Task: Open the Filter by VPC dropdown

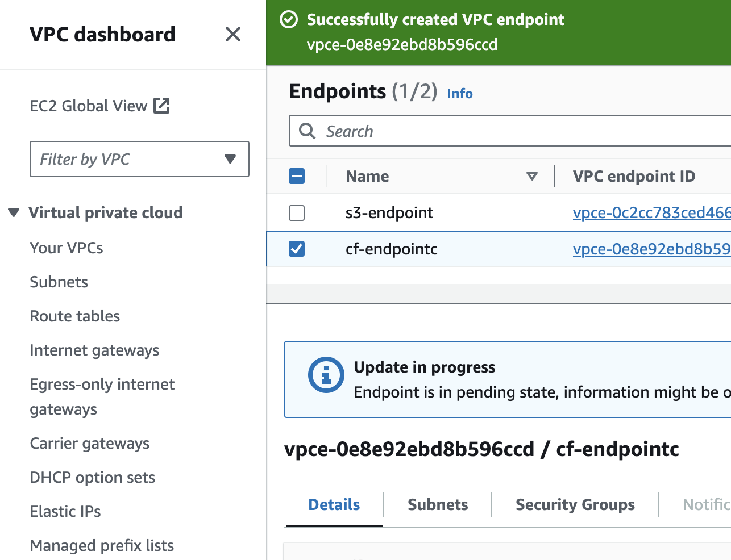Action: pos(139,159)
